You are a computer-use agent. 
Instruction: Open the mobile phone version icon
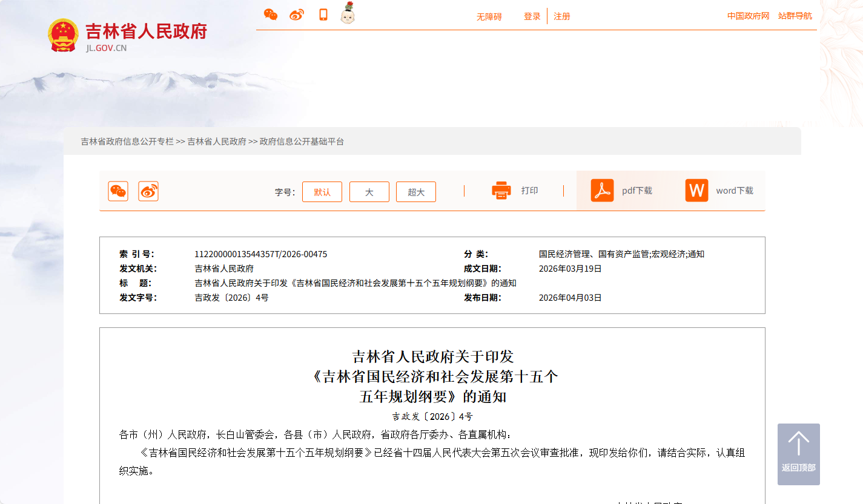(x=323, y=15)
